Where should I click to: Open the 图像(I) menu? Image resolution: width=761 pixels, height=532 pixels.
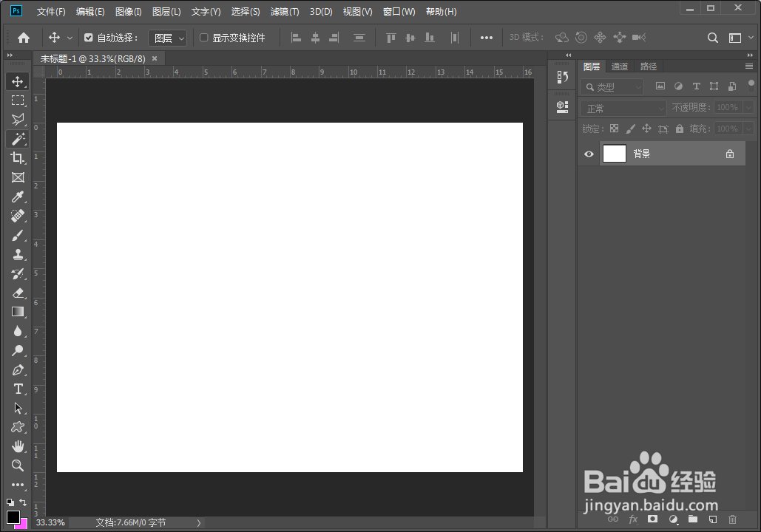pyautogui.click(x=128, y=12)
